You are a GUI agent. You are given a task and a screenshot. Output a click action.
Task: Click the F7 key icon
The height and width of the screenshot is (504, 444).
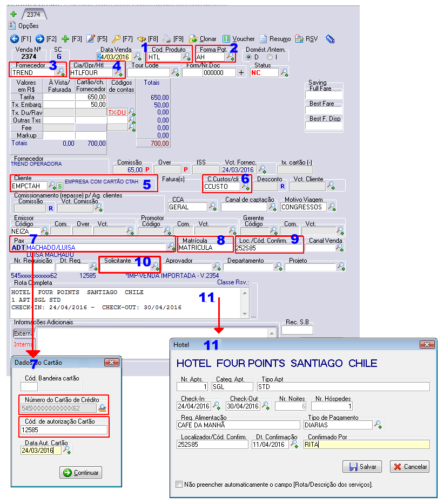point(116,39)
